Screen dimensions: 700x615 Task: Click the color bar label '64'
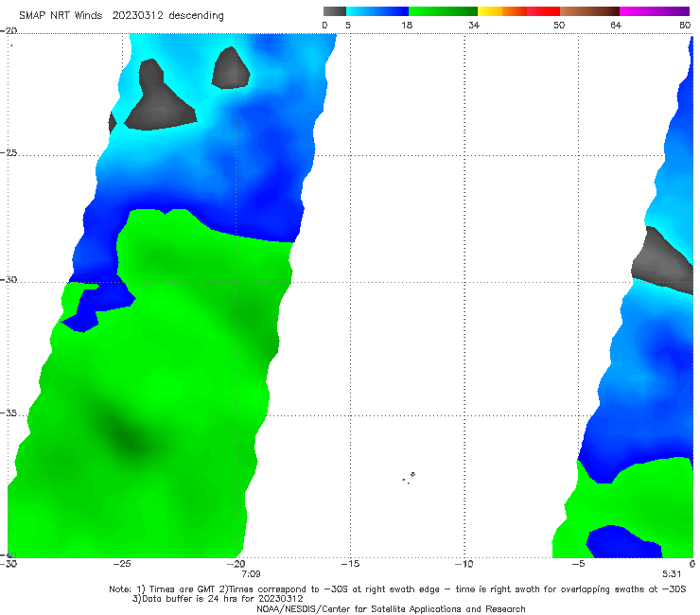(x=616, y=26)
